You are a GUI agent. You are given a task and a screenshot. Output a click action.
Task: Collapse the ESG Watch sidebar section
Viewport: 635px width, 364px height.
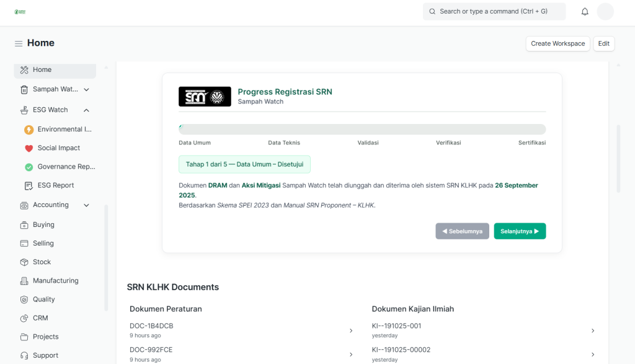coord(86,110)
